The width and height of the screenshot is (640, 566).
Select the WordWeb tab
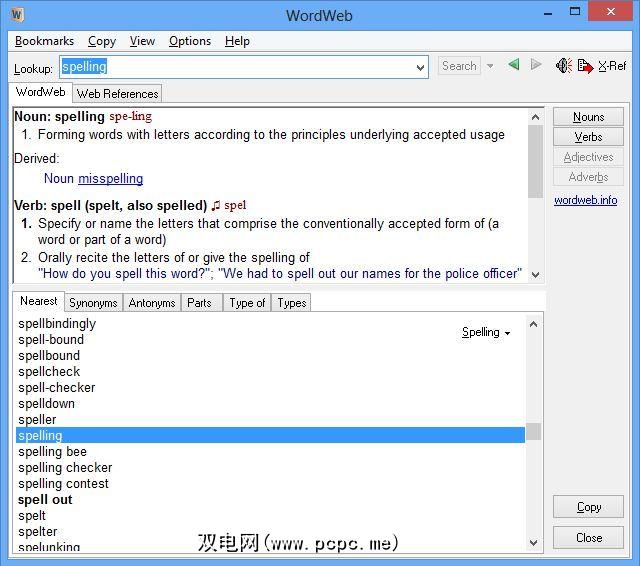40,92
